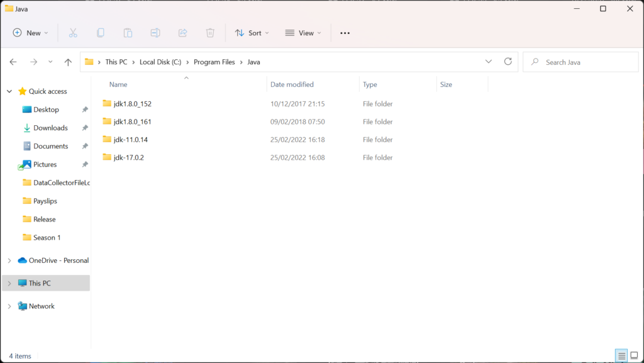
Task: Unpin Downloads via its pin icon
Action: tap(85, 128)
